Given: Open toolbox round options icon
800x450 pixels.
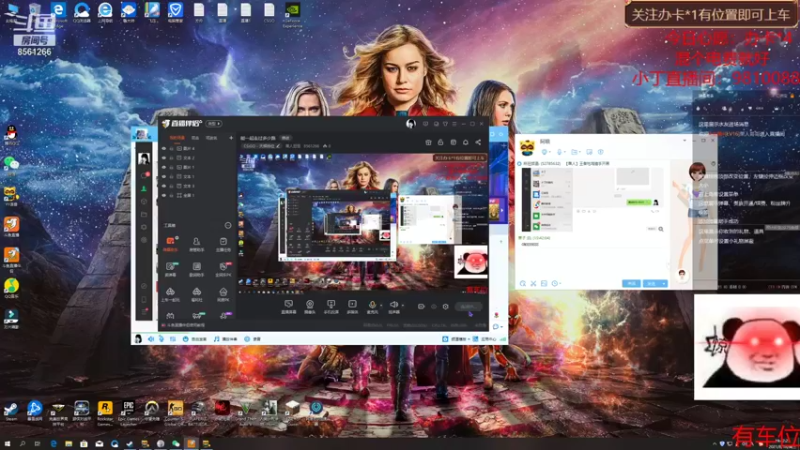Looking at the screenshot, I should (x=228, y=225).
